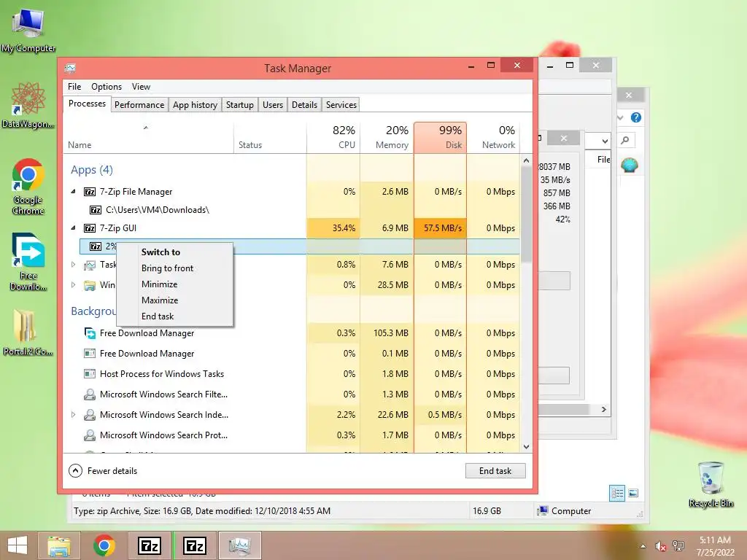
Task: Click process list scrollbar up arrow
Action: [526, 160]
